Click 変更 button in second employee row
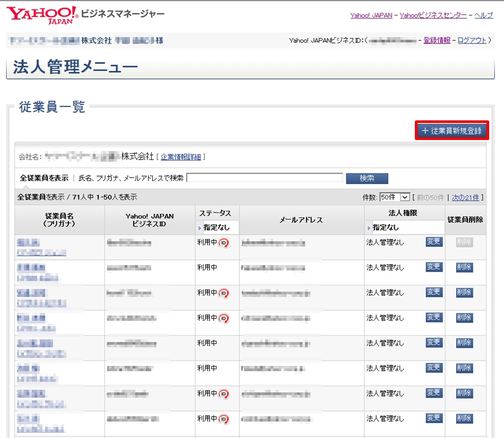 pos(433,267)
